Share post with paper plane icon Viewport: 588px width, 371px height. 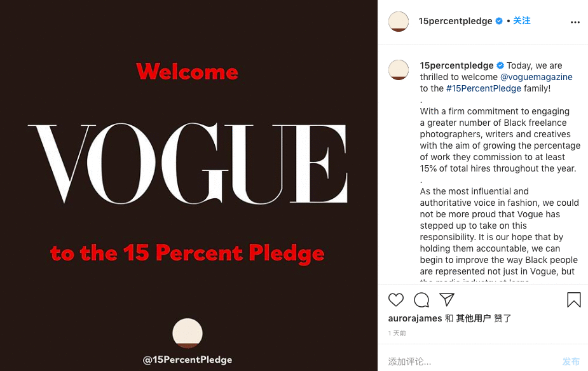point(447,299)
